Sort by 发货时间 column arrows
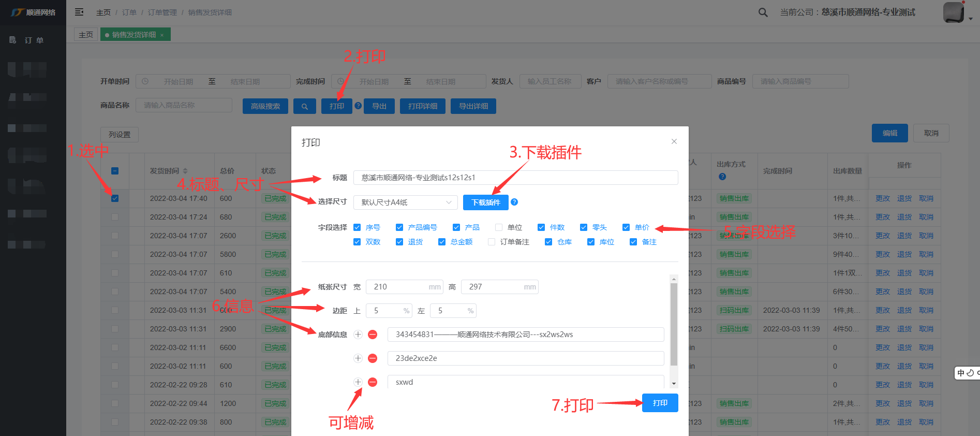 pyautogui.click(x=185, y=171)
